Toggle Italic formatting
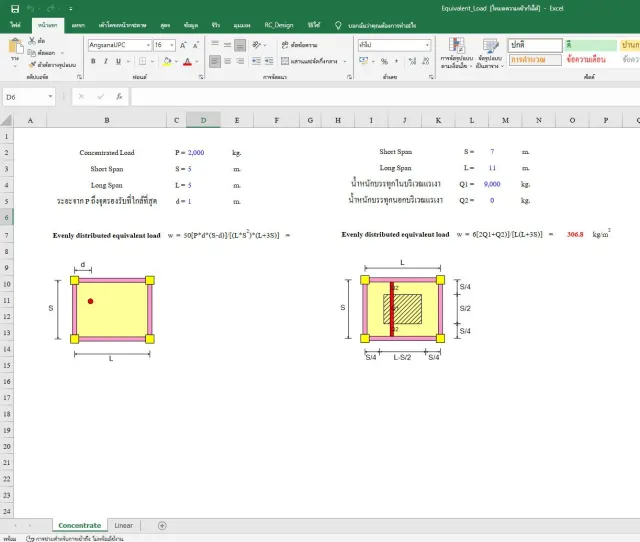This screenshot has height=542, width=640. [106, 61]
